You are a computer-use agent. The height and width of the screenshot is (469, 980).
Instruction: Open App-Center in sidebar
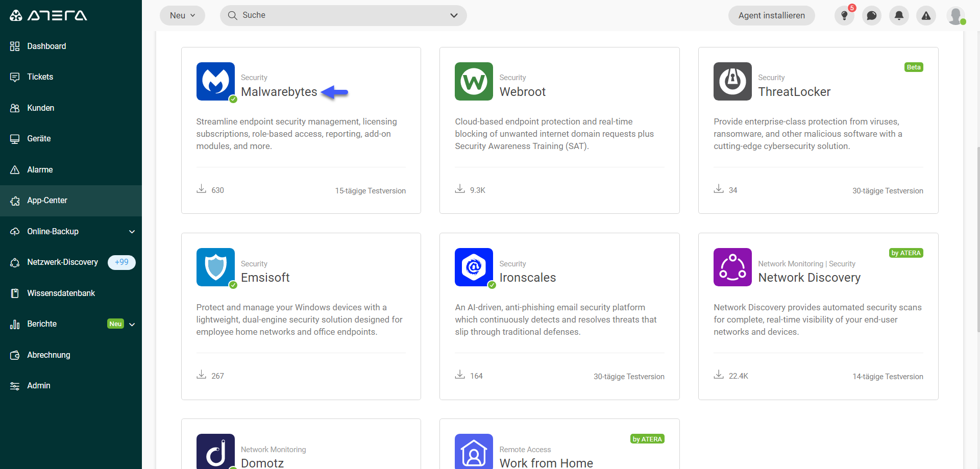tap(71, 201)
